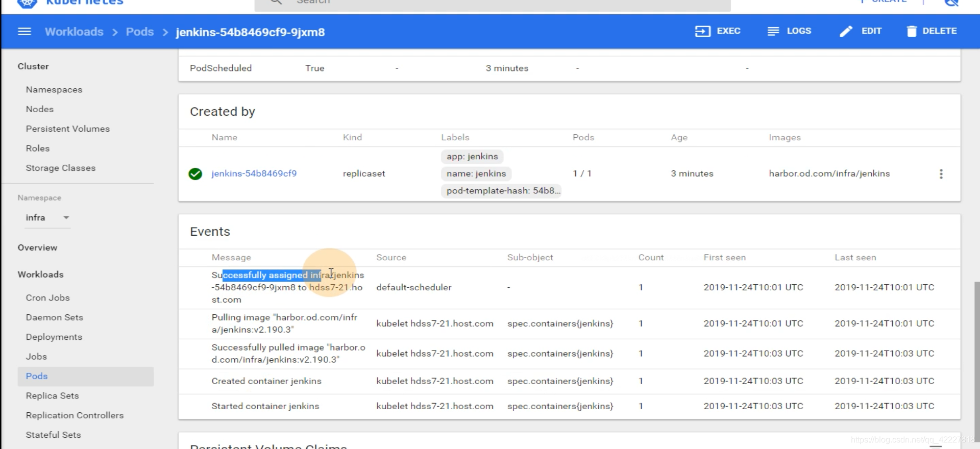Open Overview in sidebar
Viewport: 980px width, 449px height.
tap(38, 247)
